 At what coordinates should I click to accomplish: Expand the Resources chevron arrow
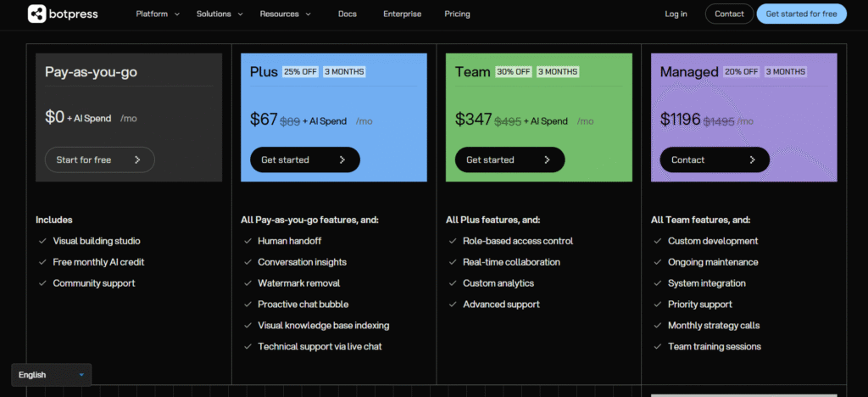tap(309, 14)
